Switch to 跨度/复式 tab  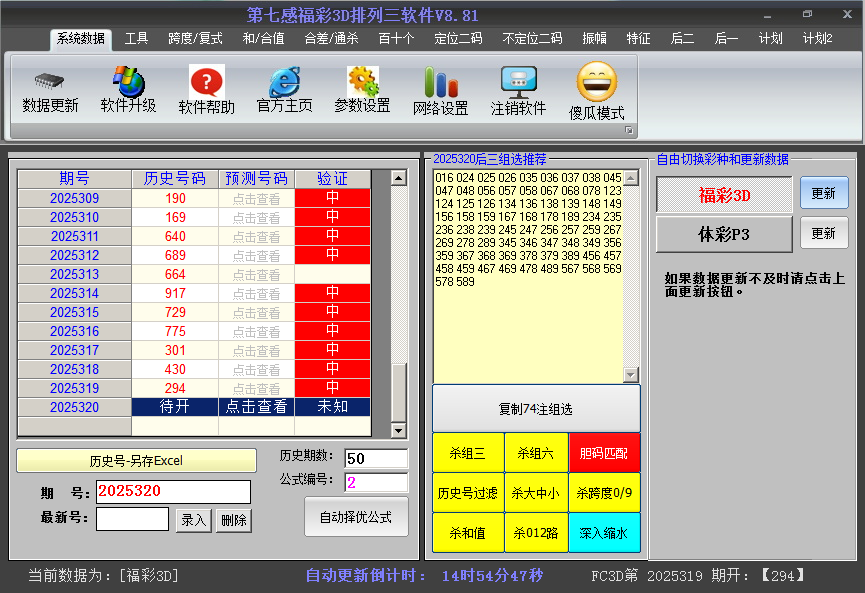pos(191,40)
